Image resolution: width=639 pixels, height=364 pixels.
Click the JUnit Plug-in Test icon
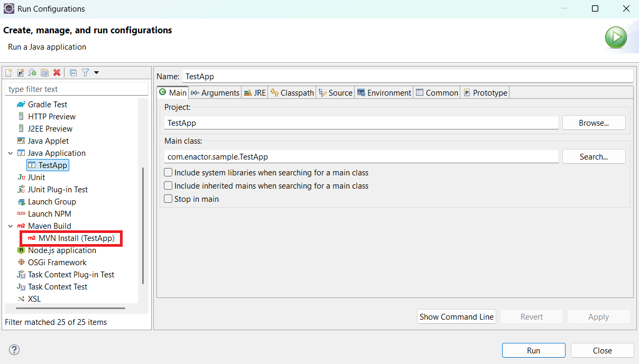pyautogui.click(x=21, y=190)
